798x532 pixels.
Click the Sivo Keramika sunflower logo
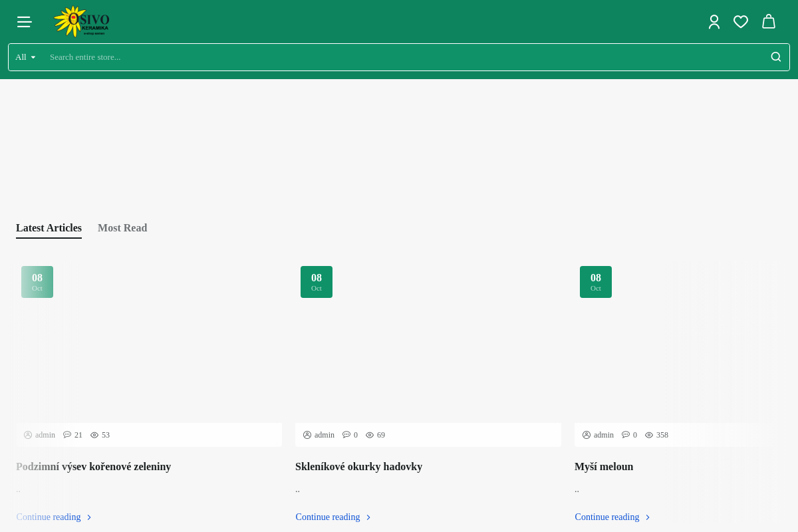click(82, 21)
